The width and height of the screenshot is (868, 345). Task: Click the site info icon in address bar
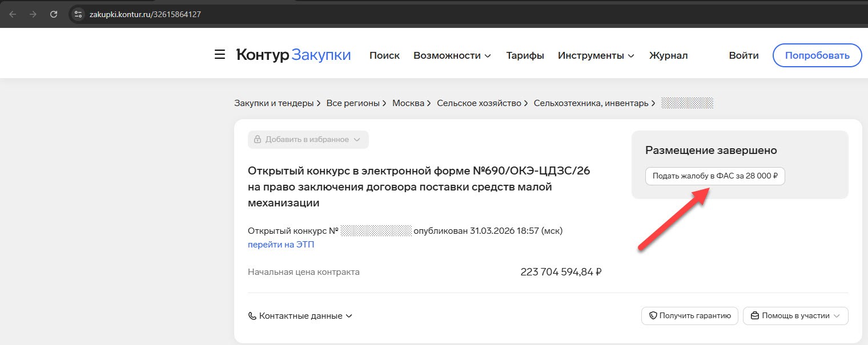click(x=79, y=14)
